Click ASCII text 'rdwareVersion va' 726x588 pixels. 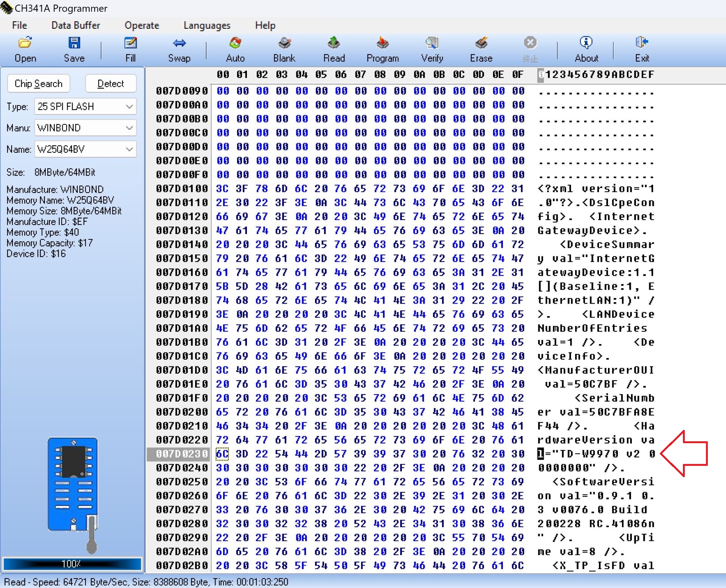coord(596,440)
